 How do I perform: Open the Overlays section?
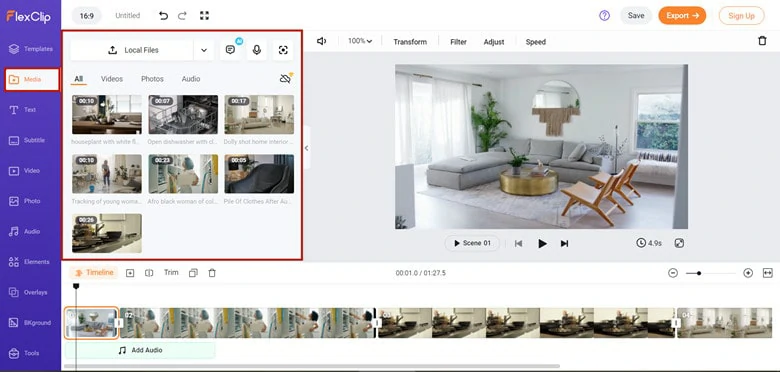28,292
